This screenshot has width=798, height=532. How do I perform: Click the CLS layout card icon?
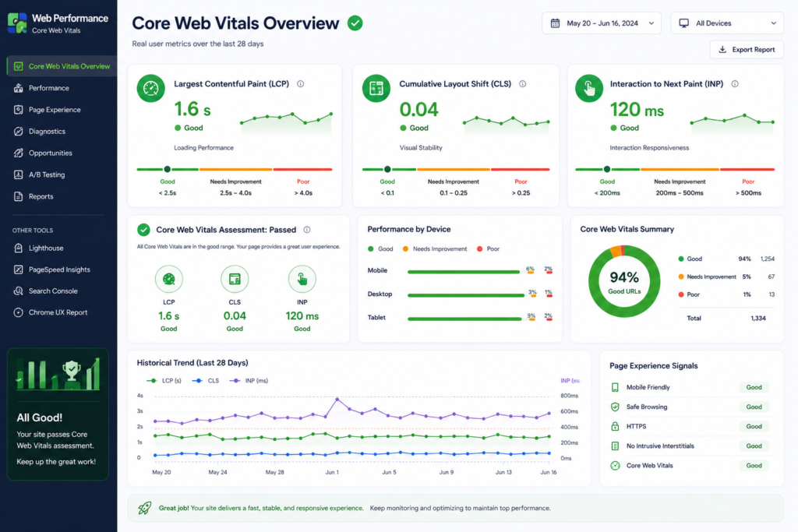click(x=376, y=89)
